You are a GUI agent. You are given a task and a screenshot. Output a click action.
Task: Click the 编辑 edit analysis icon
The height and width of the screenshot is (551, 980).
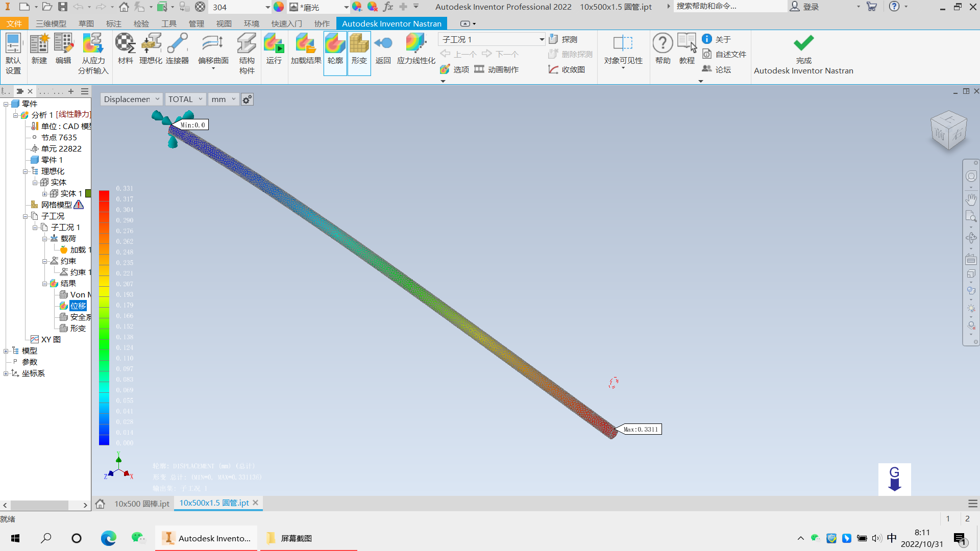click(x=63, y=49)
